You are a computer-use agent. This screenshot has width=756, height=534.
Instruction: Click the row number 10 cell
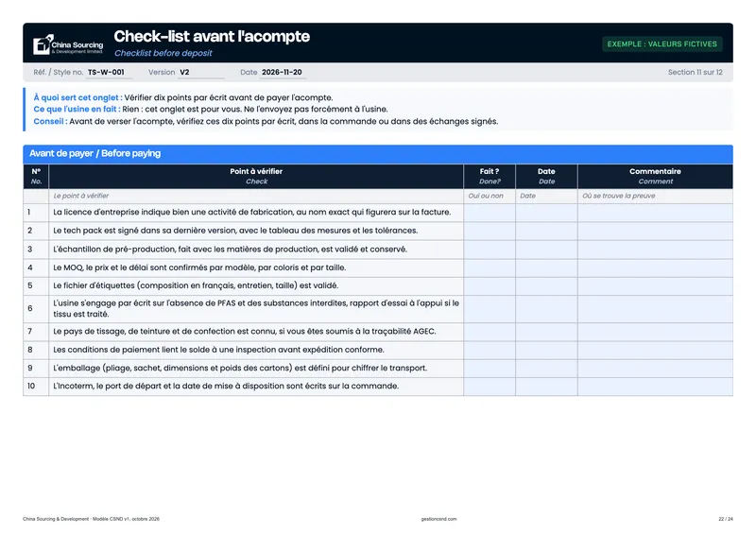(x=36, y=387)
